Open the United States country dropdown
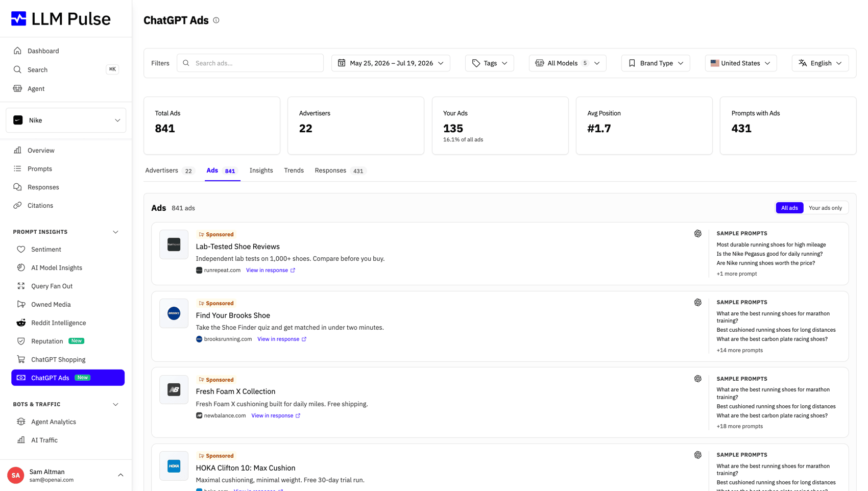Image resolution: width=868 pixels, height=491 pixels. tap(741, 63)
